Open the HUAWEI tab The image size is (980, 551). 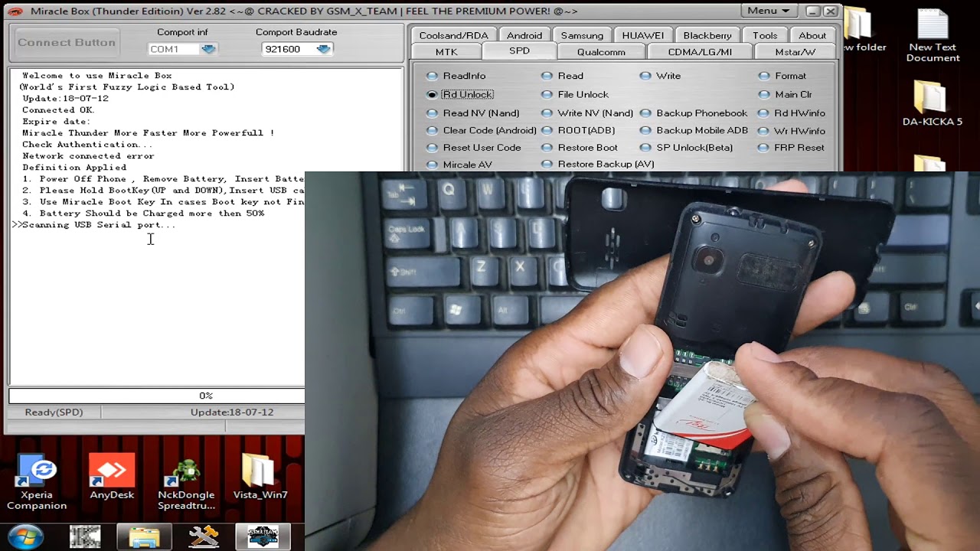coord(643,35)
